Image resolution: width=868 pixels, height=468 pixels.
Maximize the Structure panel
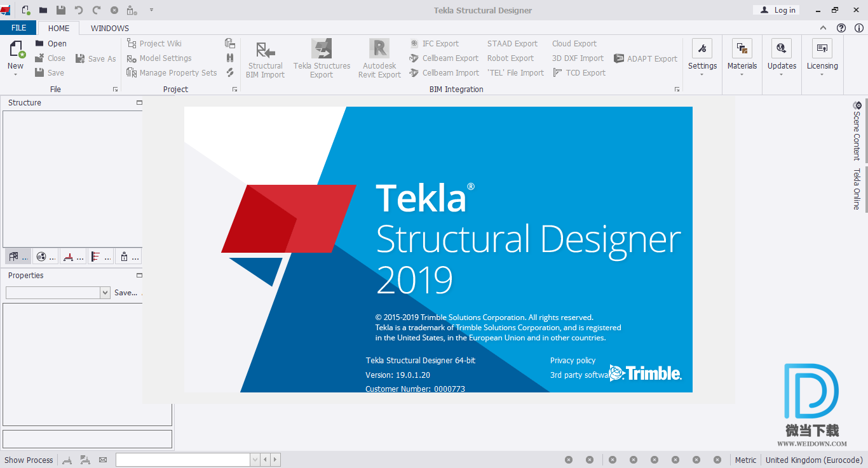[139, 103]
